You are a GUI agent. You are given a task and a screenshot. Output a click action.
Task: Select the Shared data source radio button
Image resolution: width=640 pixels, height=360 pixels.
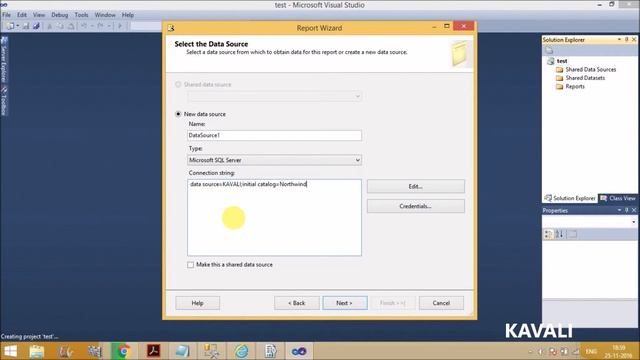[x=178, y=84]
